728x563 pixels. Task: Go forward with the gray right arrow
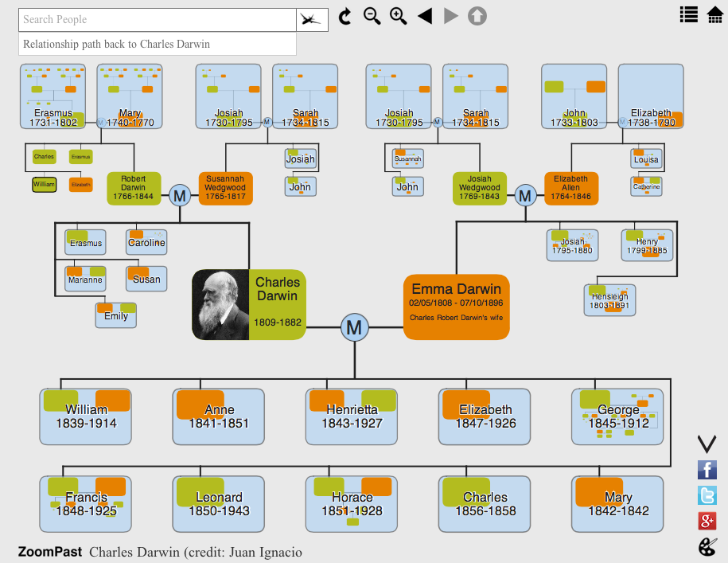(x=451, y=16)
